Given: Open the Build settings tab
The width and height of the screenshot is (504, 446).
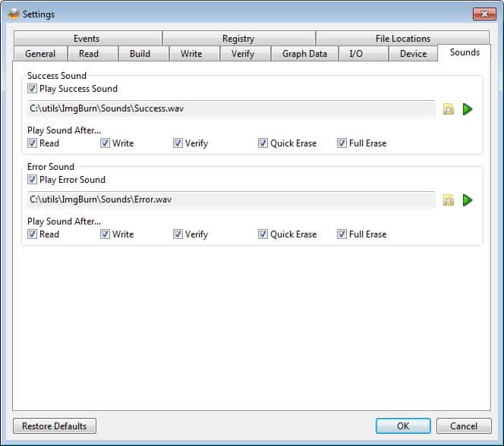Looking at the screenshot, I should (x=143, y=54).
